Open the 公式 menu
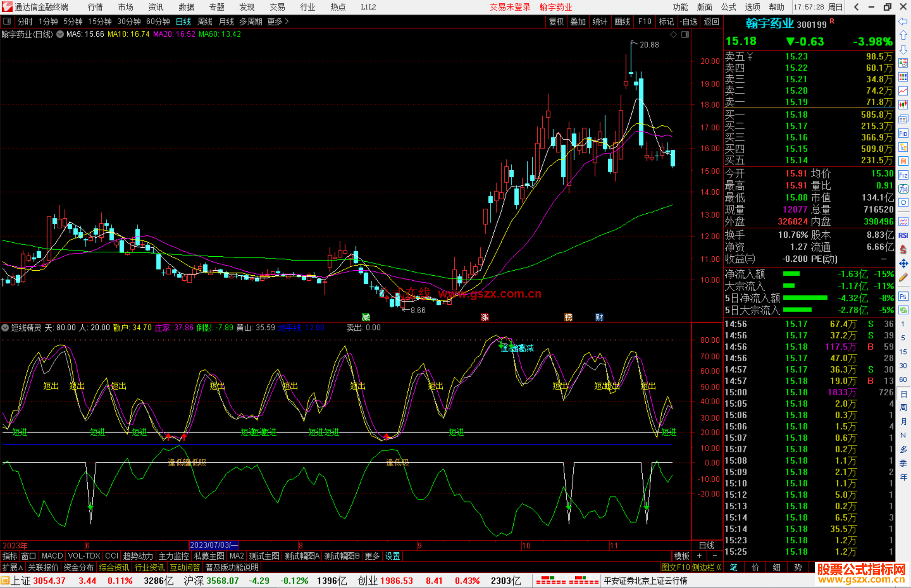Image resolution: width=911 pixels, height=588 pixels. pos(728,7)
